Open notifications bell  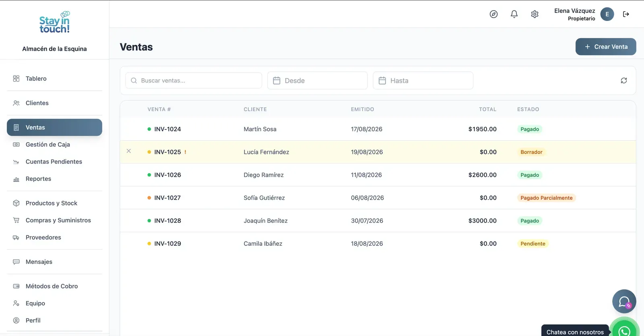pyautogui.click(x=514, y=14)
